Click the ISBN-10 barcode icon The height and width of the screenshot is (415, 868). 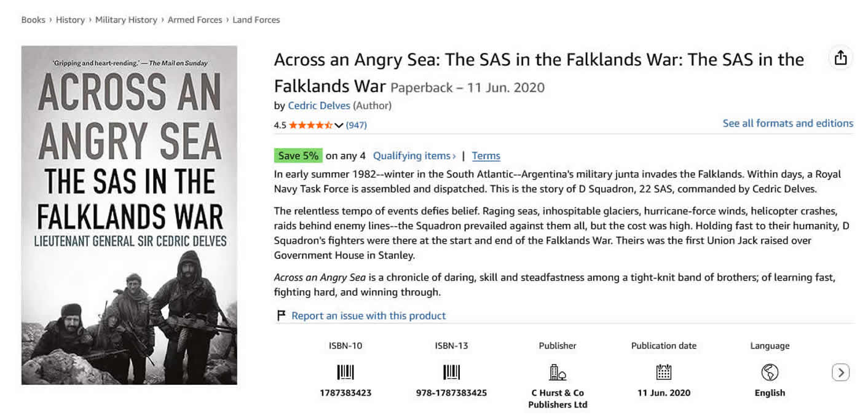(x=345, y=372)
